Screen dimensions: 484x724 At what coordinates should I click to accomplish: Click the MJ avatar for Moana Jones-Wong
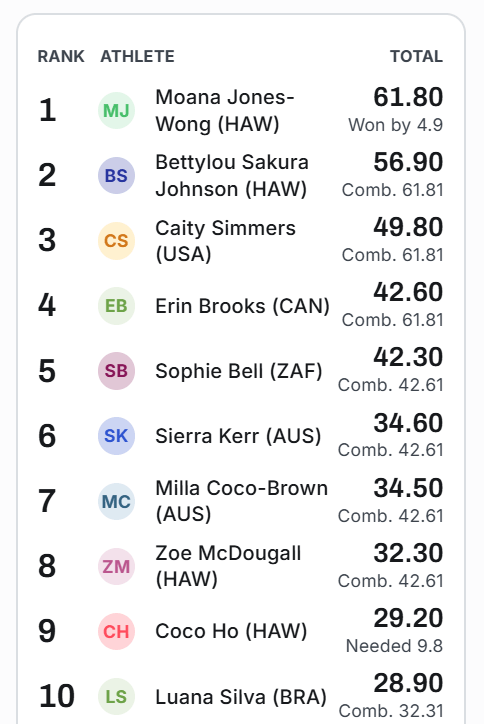point(116,110)
